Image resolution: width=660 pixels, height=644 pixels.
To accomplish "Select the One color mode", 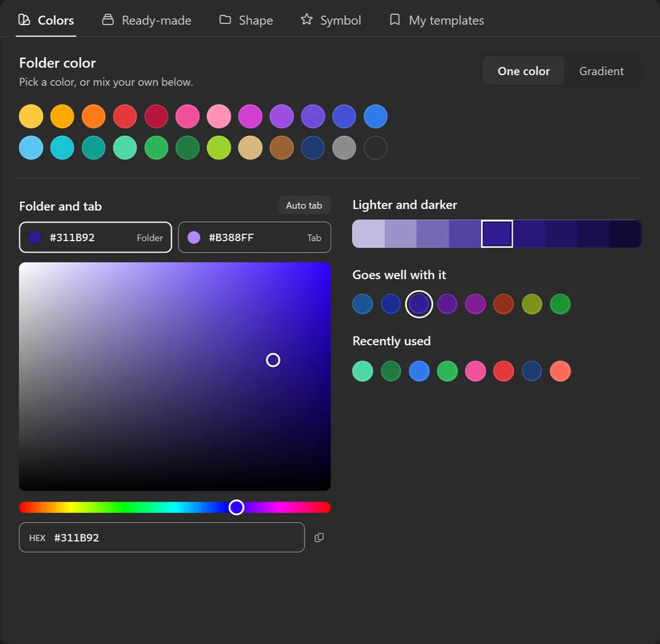I will [x=523, y=71].
